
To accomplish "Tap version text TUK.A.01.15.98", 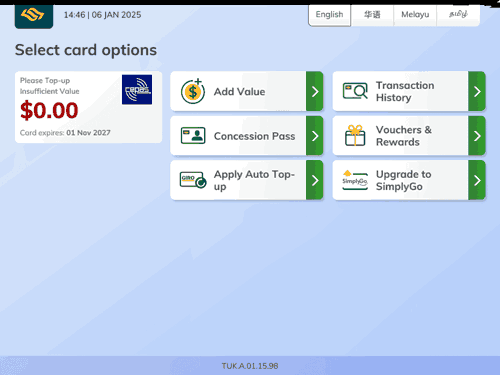I will point(250,366).
